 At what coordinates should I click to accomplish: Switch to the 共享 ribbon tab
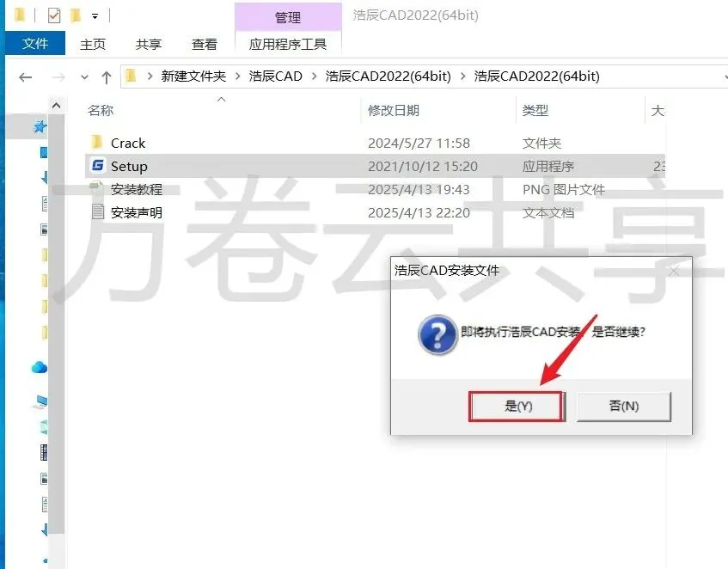tap(149, 44)
